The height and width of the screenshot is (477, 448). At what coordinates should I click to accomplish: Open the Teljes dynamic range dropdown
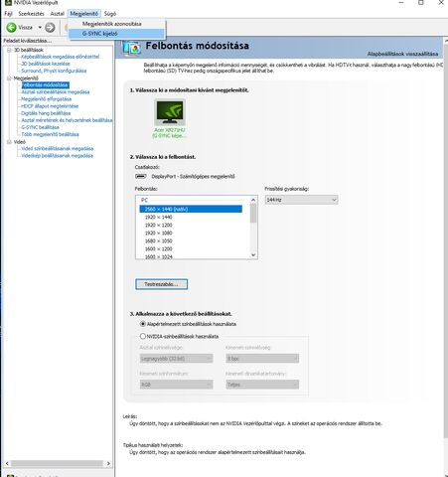(262, 385)
